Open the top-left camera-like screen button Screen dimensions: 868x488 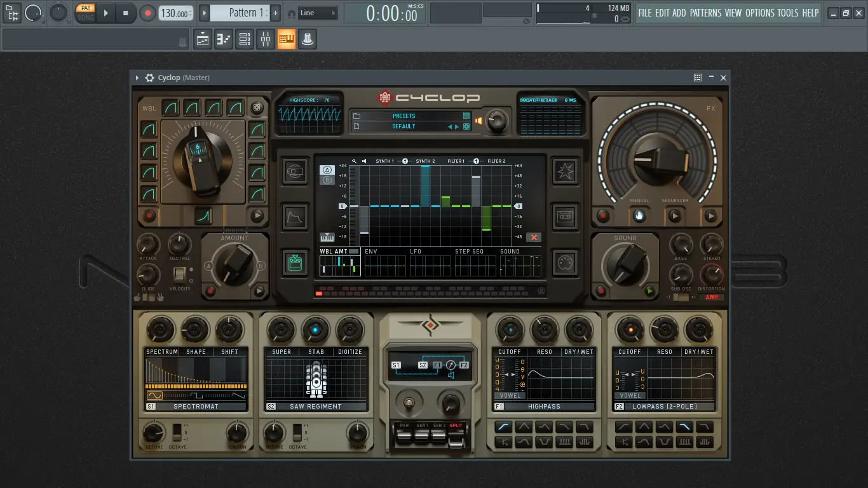tap(295, 172)
